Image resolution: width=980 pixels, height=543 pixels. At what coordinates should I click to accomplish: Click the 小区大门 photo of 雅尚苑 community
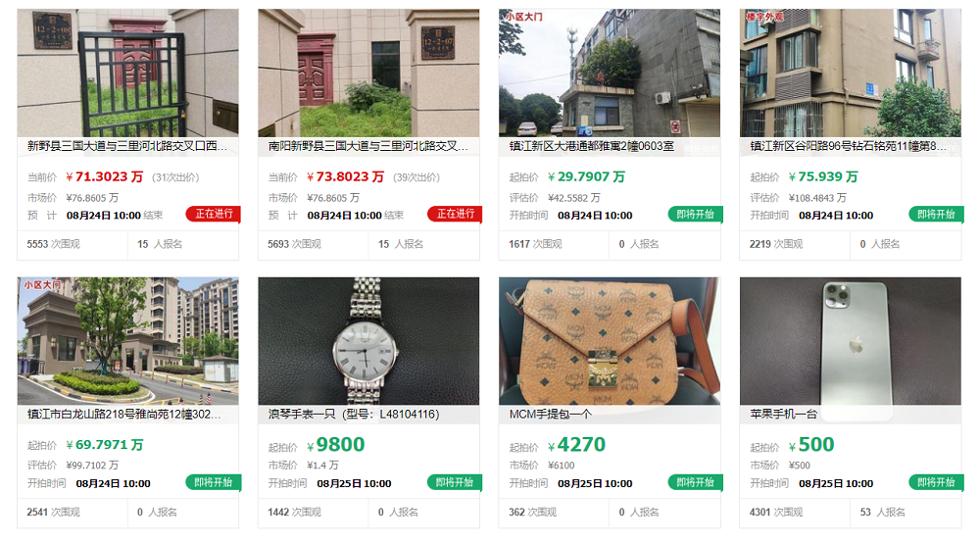pyautogui.click(x=127, y=341)
